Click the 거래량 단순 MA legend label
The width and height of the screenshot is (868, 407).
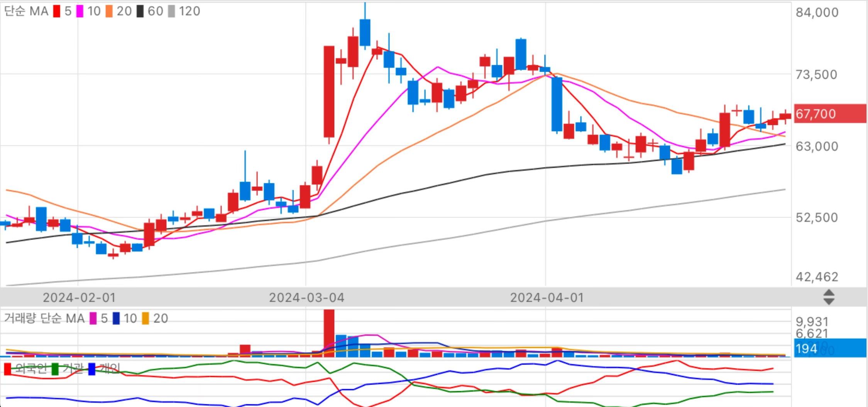point(44,318)
